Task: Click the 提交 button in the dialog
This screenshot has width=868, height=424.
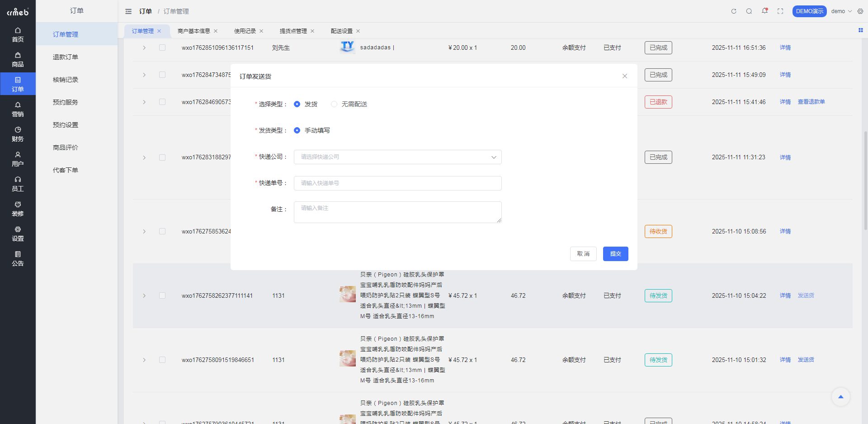Action: click(615, 254)
